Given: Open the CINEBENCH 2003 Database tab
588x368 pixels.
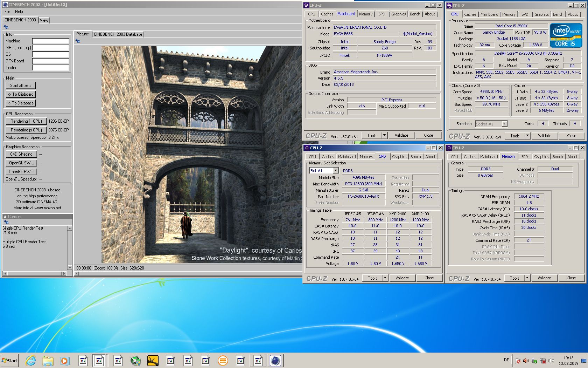Looking at the screenshot, I should [x=118, y=34].
